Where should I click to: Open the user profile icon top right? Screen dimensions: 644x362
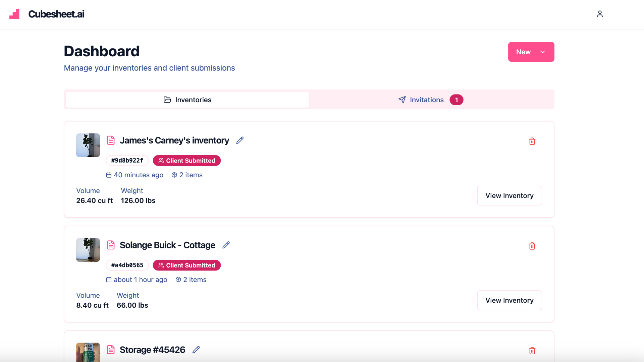(600, 14)
